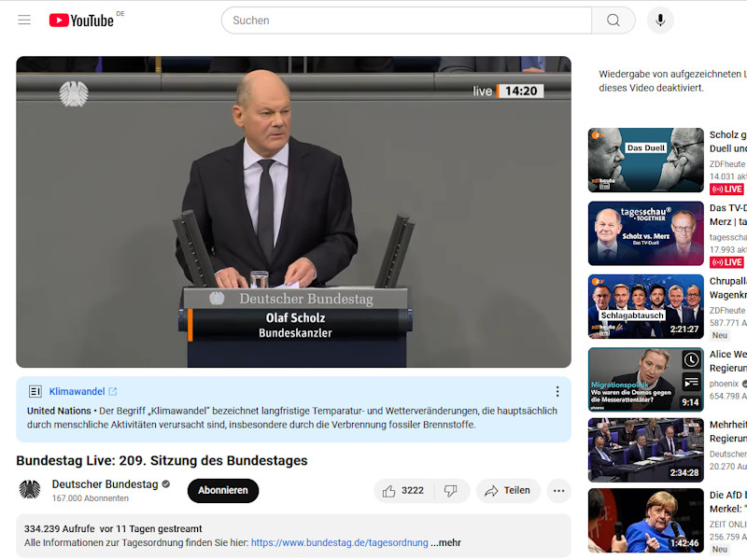747x560 pixels.
Task: Click the 167.000 Abonnenten text
Action: (x=91, y=498)
